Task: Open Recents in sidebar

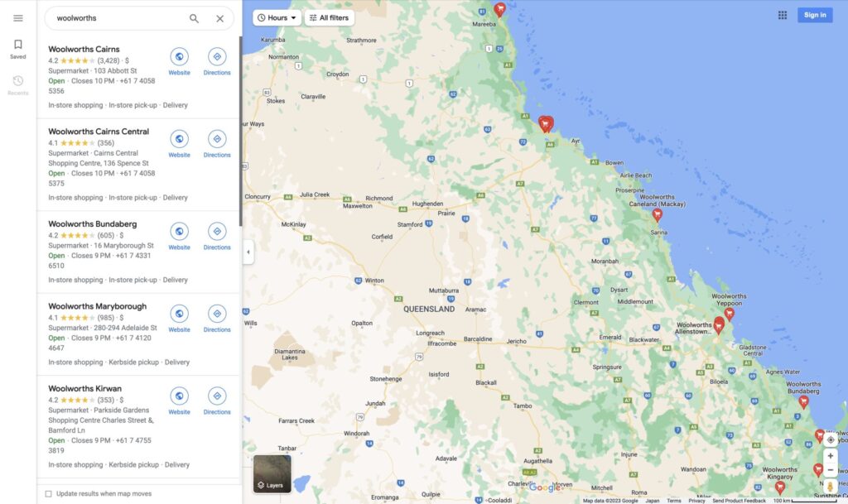Action: tap(18, 85)
